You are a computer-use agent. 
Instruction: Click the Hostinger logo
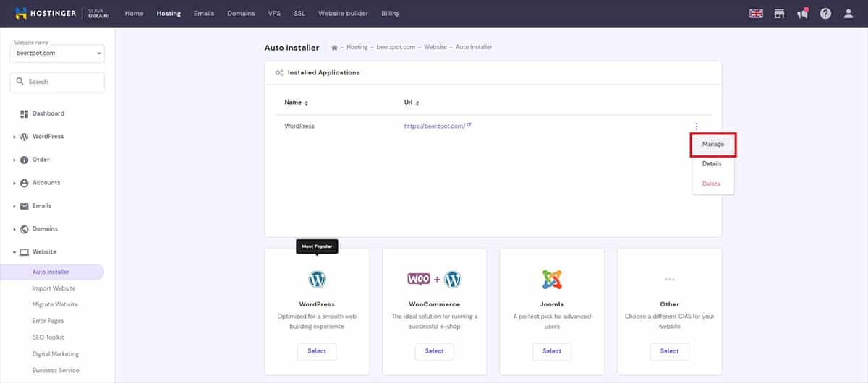tap(46, 13)
